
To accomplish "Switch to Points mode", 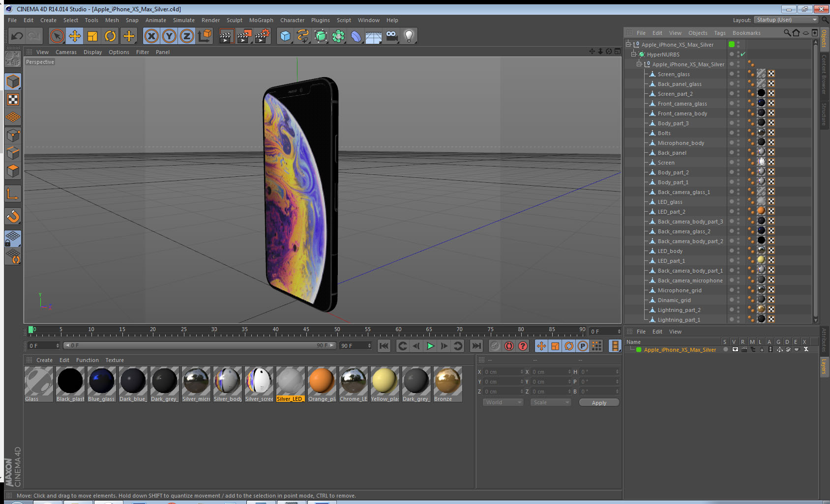I will click(x=13, y=135).
